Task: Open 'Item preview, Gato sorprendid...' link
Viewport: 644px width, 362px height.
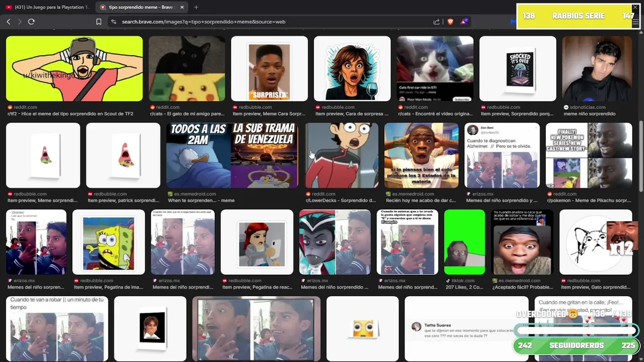Action: pos(596,287)
